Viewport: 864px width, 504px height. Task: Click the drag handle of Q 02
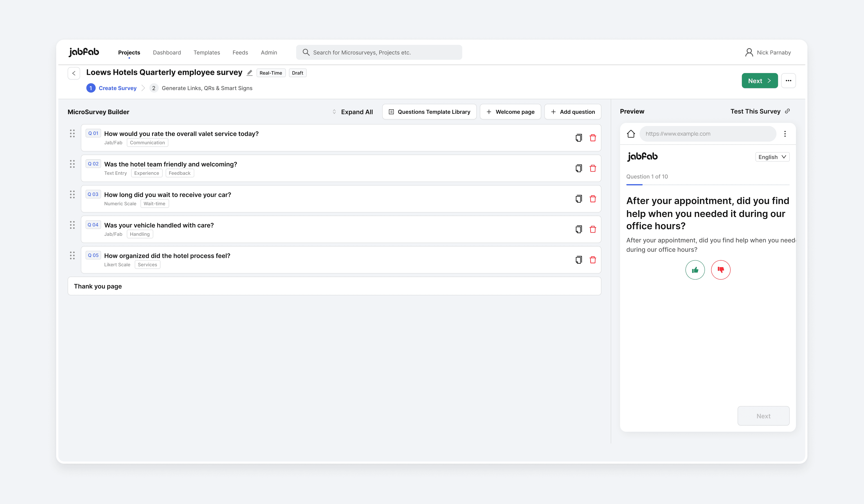[72, 164]
